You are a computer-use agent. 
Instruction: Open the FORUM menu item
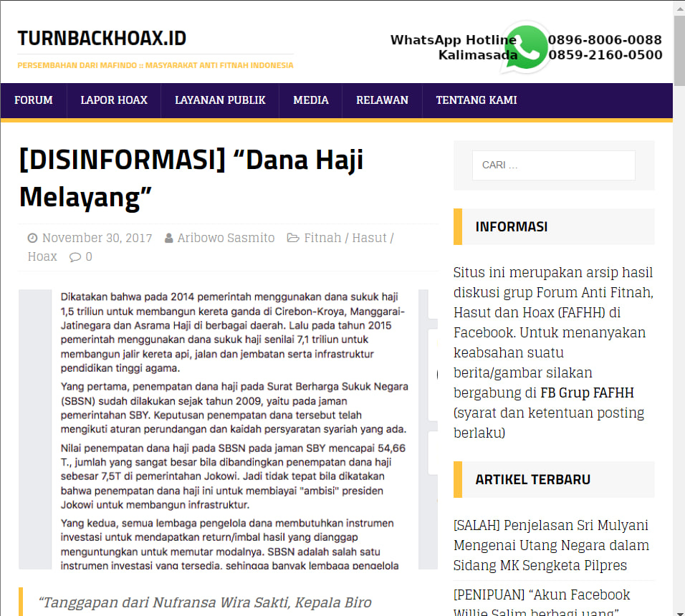(x=34, y=100)
